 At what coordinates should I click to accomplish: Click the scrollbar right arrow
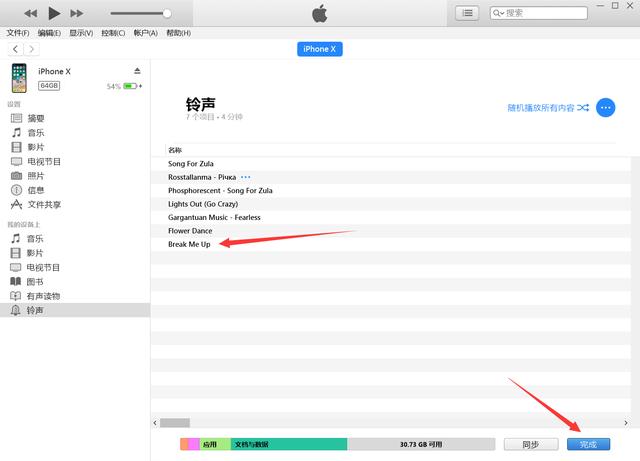point(626,423)
